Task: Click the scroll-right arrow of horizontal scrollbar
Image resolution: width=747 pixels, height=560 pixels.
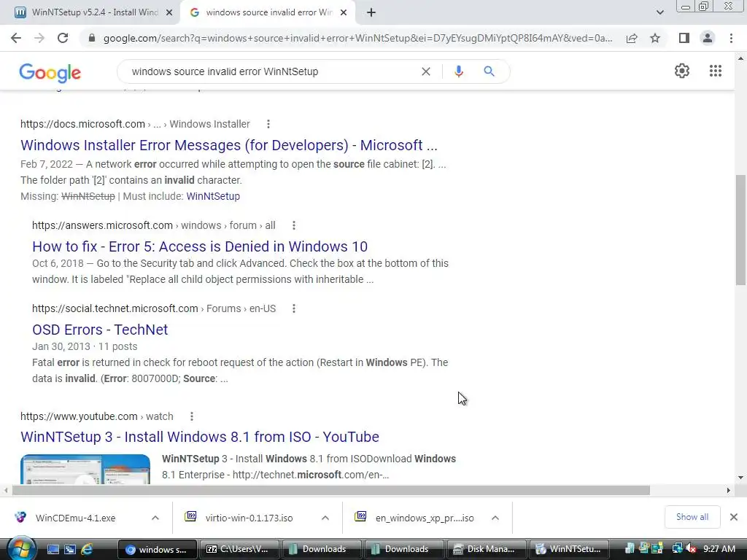Action: [x=729, y=491]
